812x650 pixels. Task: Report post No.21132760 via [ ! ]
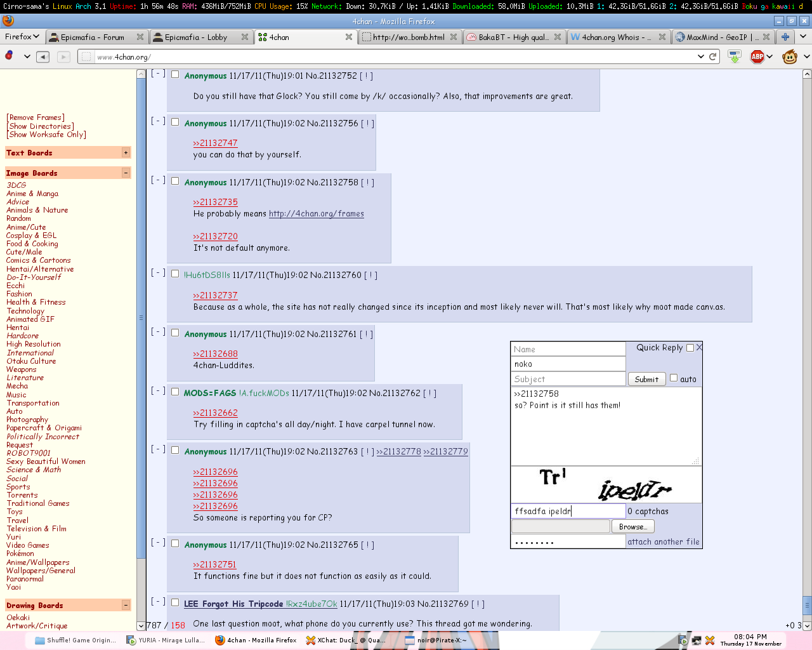[x=371, y=275]
